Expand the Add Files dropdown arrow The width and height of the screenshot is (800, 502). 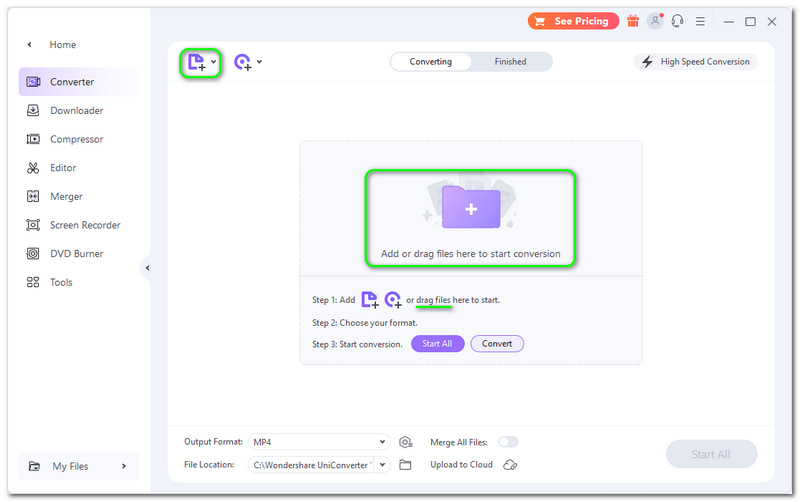click(x=213, y=62)
